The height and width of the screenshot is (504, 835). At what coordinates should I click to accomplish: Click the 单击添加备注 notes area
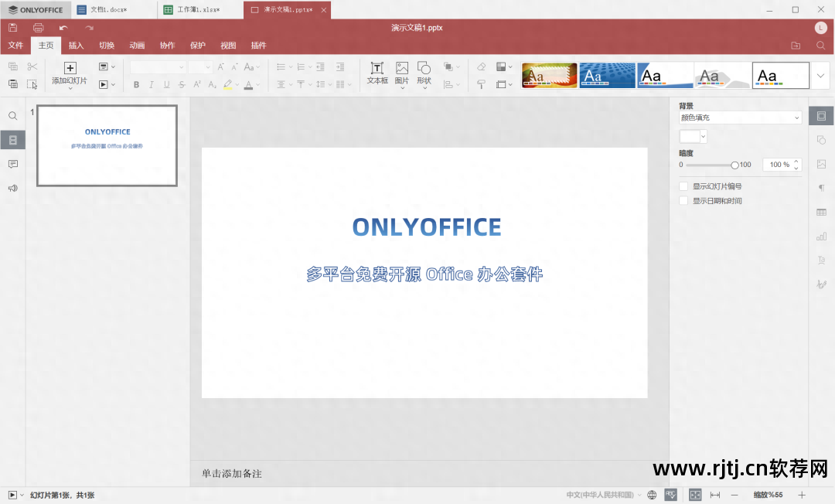click(x=232, y=473)
